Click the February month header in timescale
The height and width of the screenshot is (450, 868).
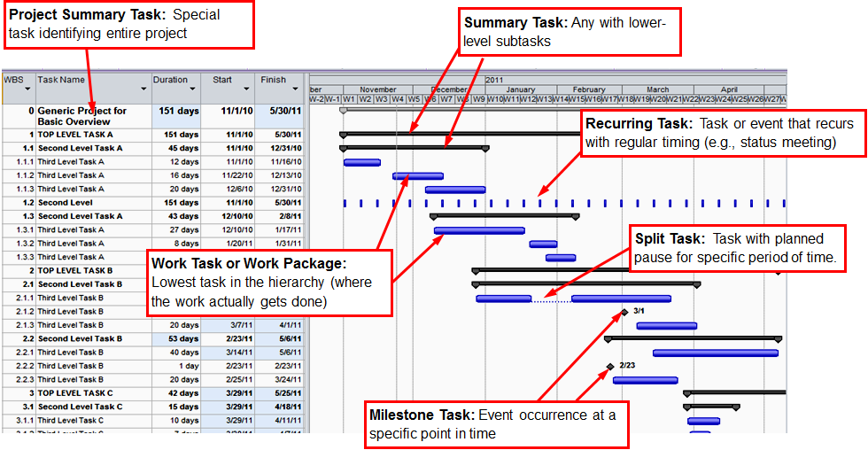pyautogui.click(x=589, y=89)
